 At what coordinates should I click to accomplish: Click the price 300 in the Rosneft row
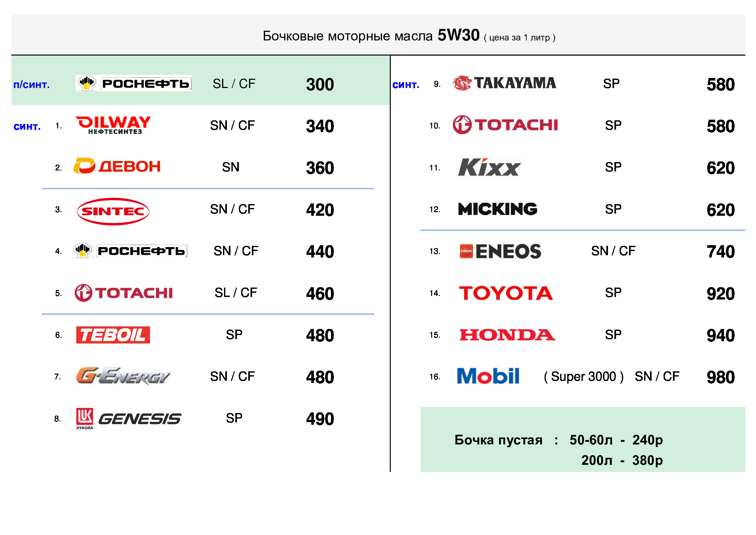point(320,85)
